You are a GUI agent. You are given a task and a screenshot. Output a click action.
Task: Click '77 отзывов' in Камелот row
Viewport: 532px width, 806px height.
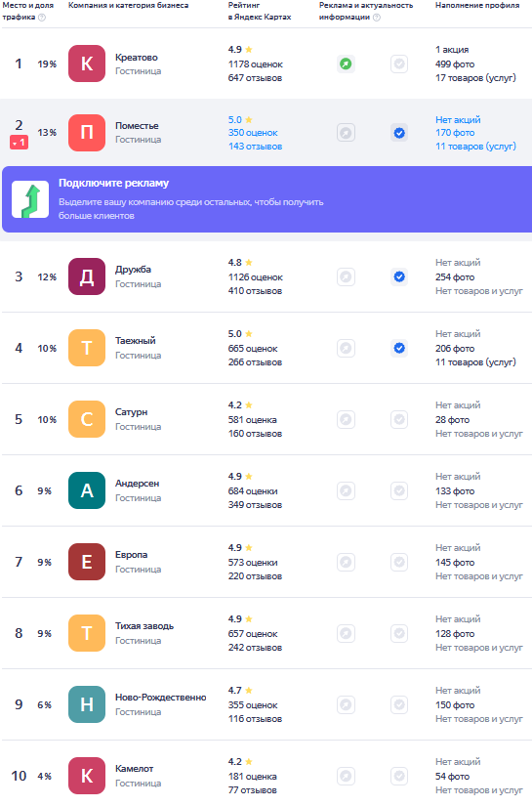click(253, 790)
